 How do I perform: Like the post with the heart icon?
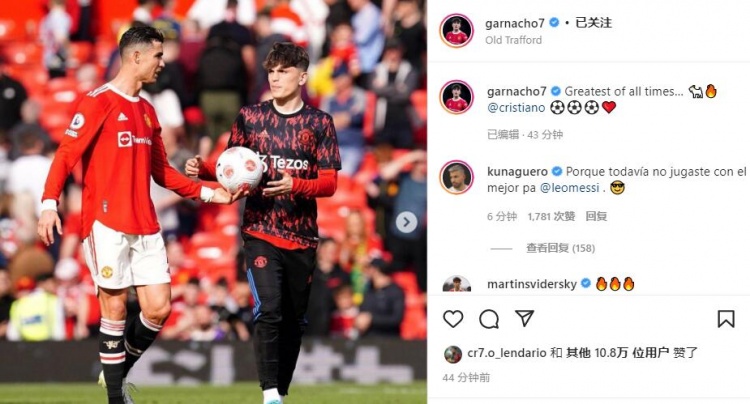453,319
